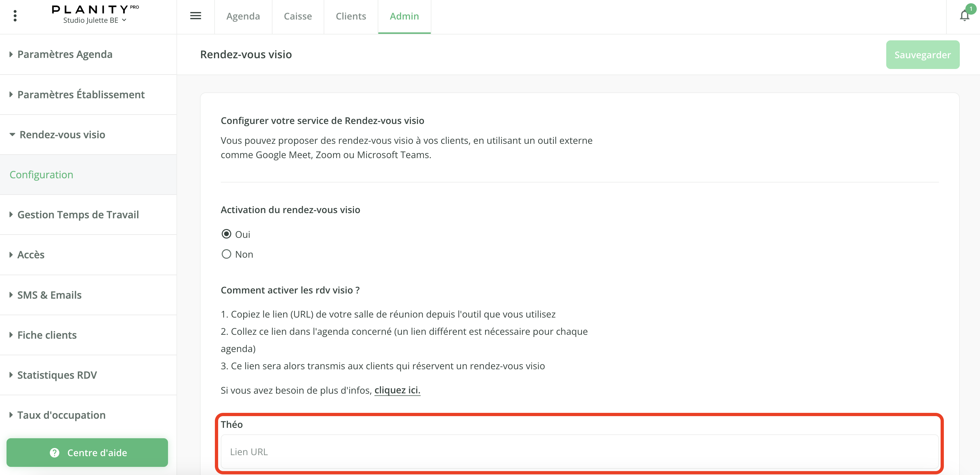The width and height of the screenshot is (980, 475).
Task: Select the Oui radio button
Action: tap(226, 234)
